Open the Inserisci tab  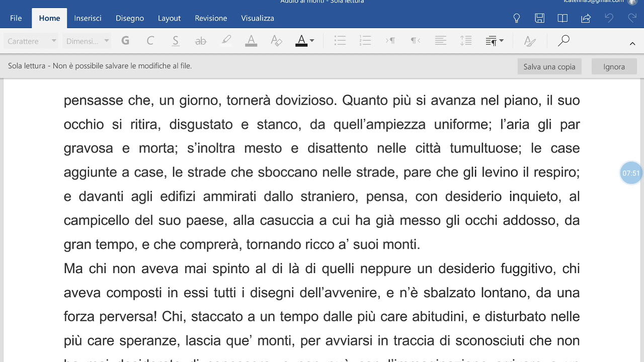pos(88,18)
